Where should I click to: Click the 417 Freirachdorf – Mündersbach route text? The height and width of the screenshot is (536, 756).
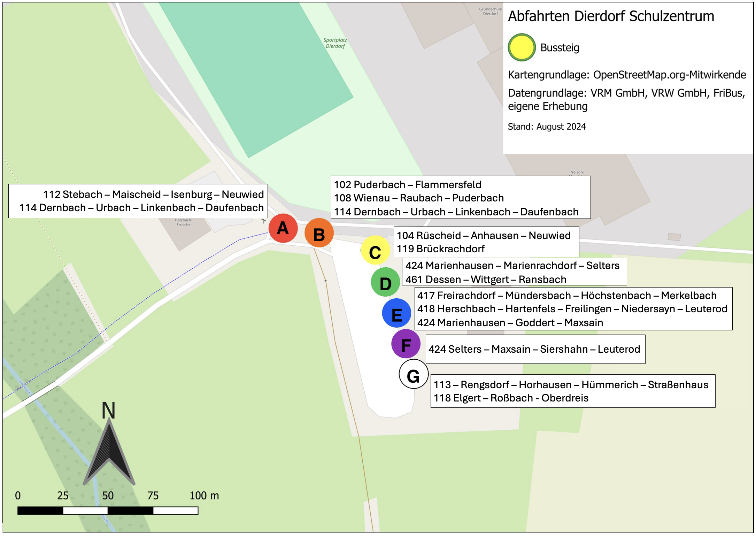pos(566,296)
